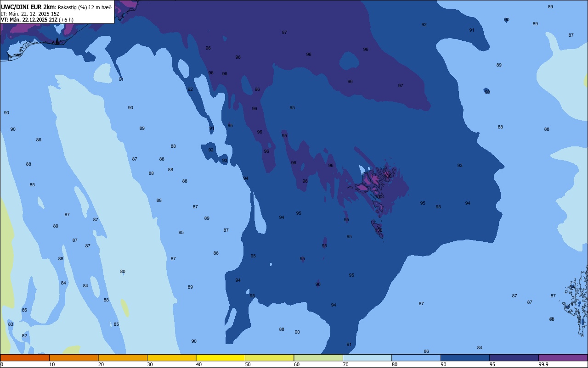Image resolution: width=588 pixels, height=368 pixels.
Task: Click the 50–60 yellow-green legend band
Action: pyautogui.click(x=269, y=357)
